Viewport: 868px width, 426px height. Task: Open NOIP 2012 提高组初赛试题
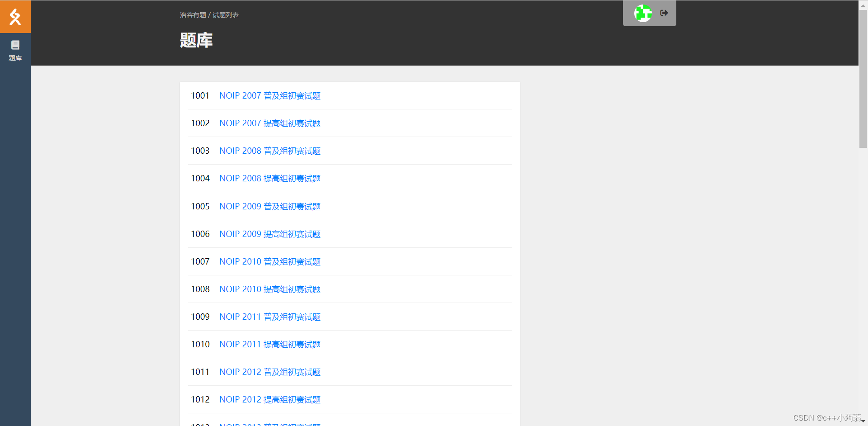[x=270, y=400]
